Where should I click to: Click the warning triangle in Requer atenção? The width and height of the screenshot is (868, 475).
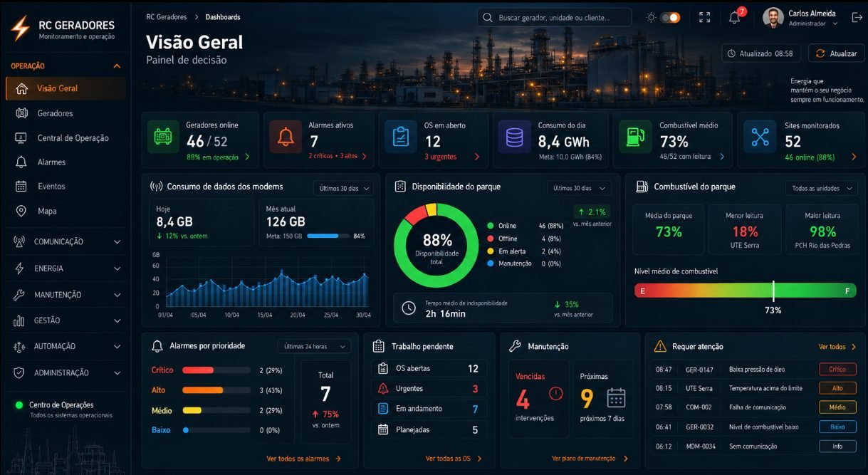[659, 346]
